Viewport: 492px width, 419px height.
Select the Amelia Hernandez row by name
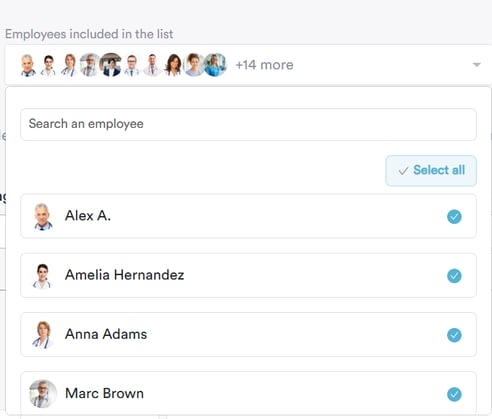click(124, 275)
